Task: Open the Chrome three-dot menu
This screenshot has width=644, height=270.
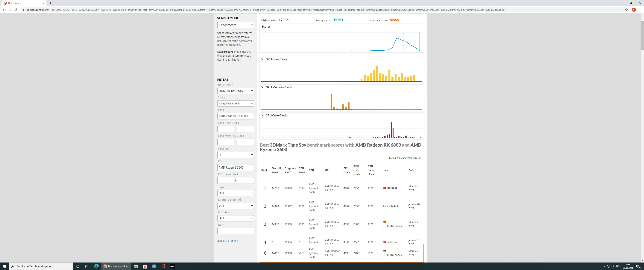Action: click(x=640, y=10)
